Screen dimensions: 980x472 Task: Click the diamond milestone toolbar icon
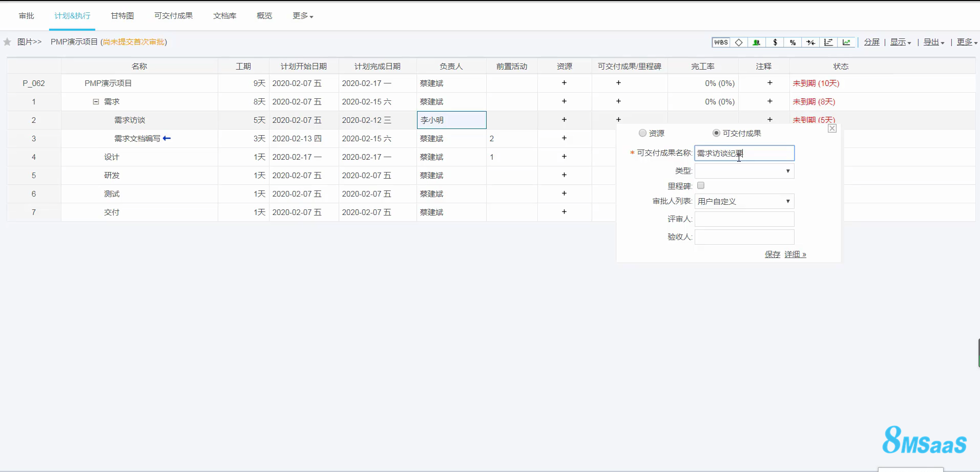coord(739,42)
